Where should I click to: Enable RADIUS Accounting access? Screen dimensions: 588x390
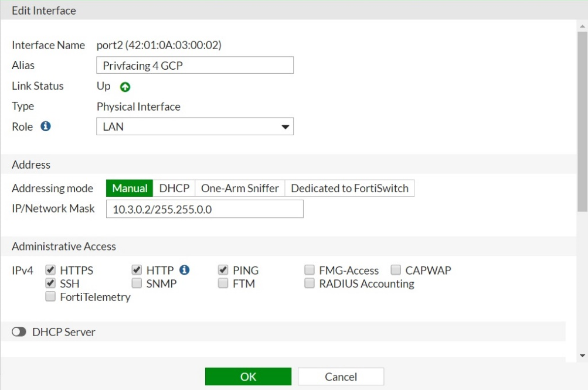coord(309,283)
